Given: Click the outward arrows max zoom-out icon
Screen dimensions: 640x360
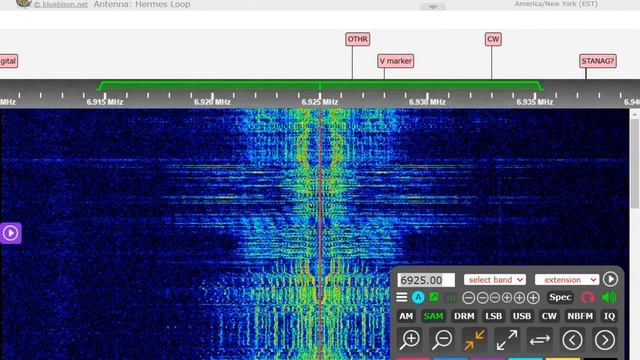Looking at the screenshot, I should tap(507, 340).
